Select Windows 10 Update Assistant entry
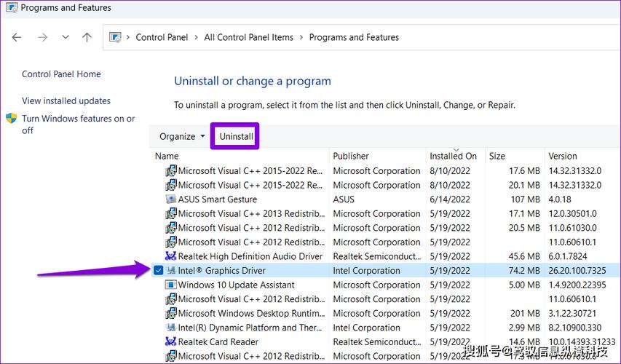 [x=236, y=285]
